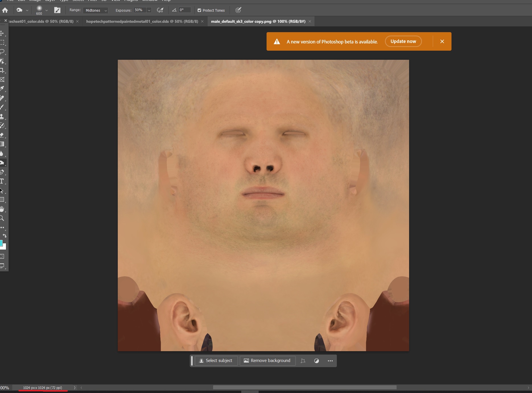Switch to hopetechpatternedpaintedmetal01_color.dds tab
Viewport: 532px width, 393px height.
click(x=142, y=21)
